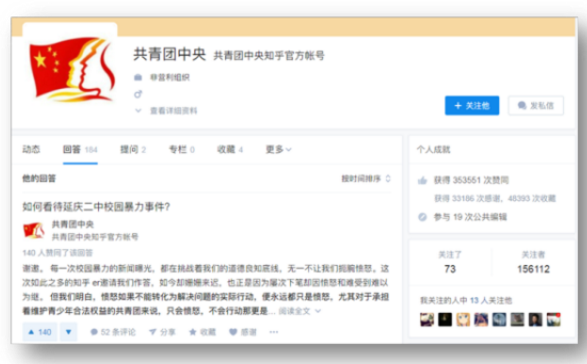Click third mutual follower avatar with blonde character
The width and height of the screenshot is (587, 364).
463,319
